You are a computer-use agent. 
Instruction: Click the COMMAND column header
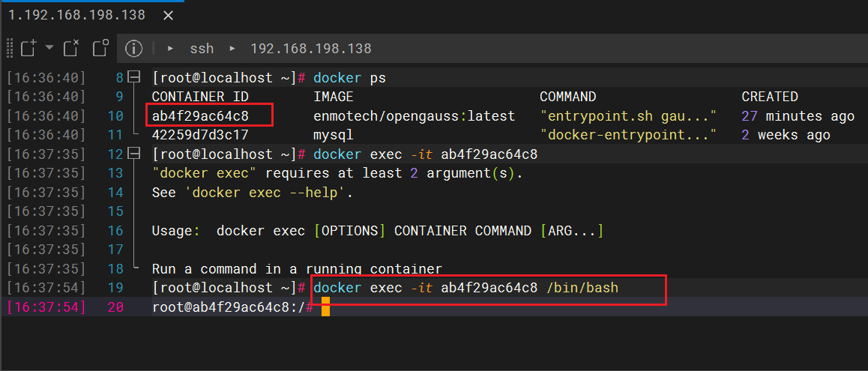568,97
